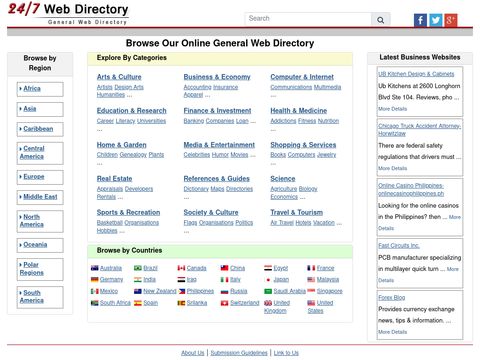This screenshot has width=480, height=360.
Task: Open the Education & Research category
Action: click(x=131, y=111)
